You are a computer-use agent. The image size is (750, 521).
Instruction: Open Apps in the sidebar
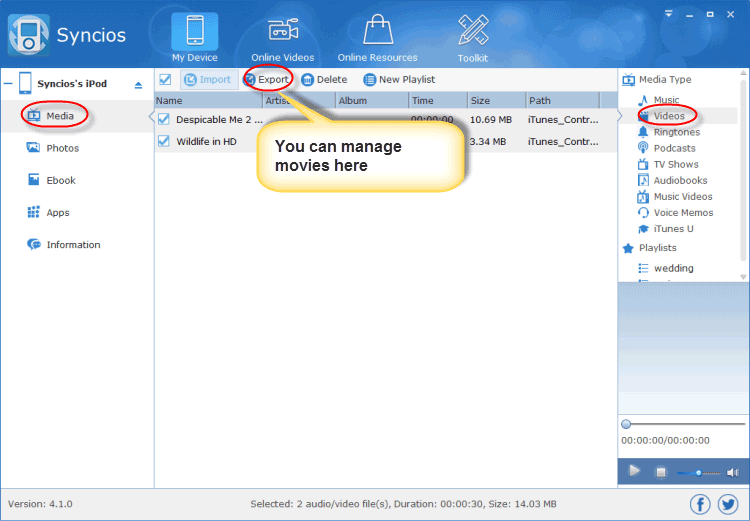48,212
